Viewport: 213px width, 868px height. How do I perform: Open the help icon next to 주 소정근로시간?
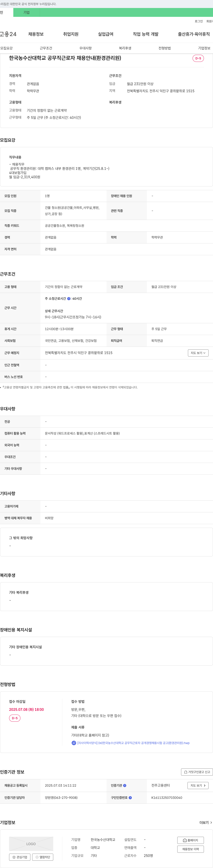click(69, 299)
